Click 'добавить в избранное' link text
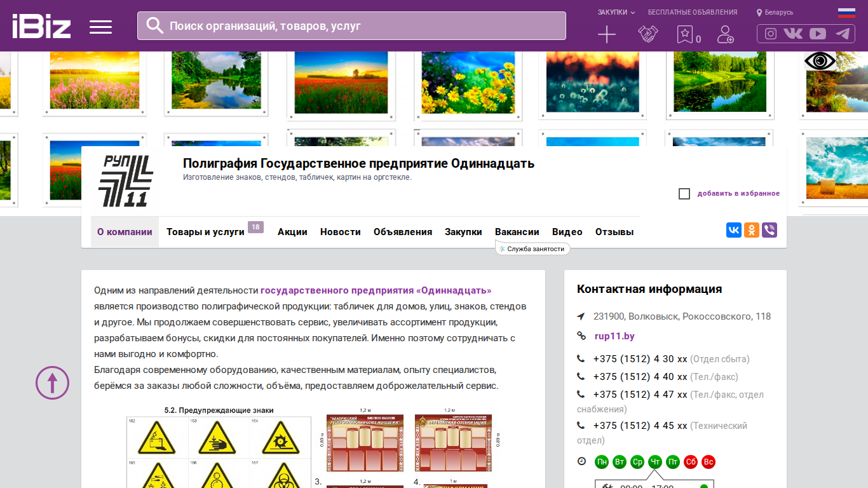 738,194
